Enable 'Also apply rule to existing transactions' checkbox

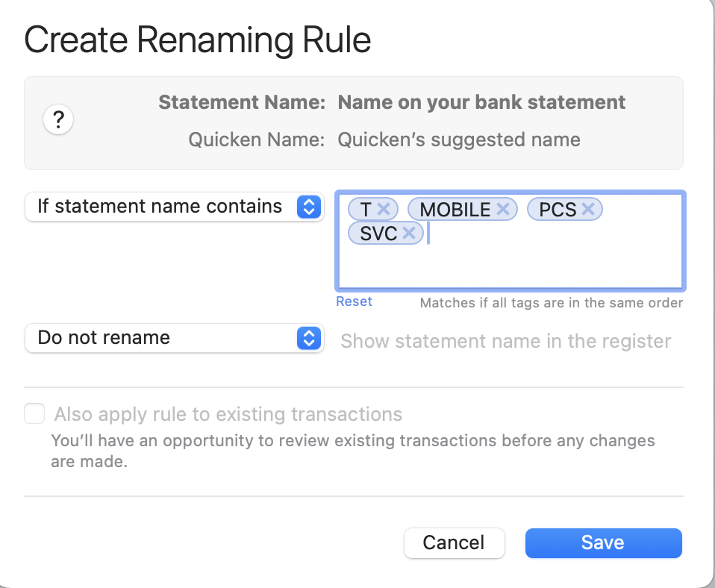point(34,413)
